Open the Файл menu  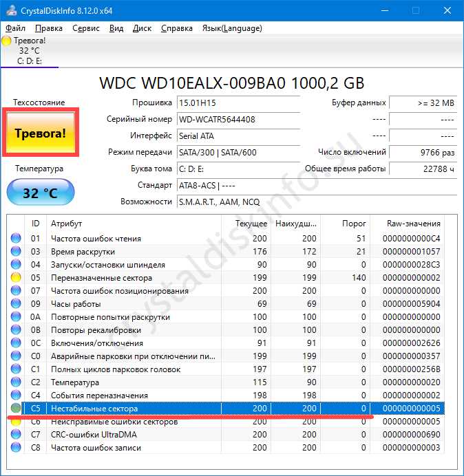tap(15, 28)
